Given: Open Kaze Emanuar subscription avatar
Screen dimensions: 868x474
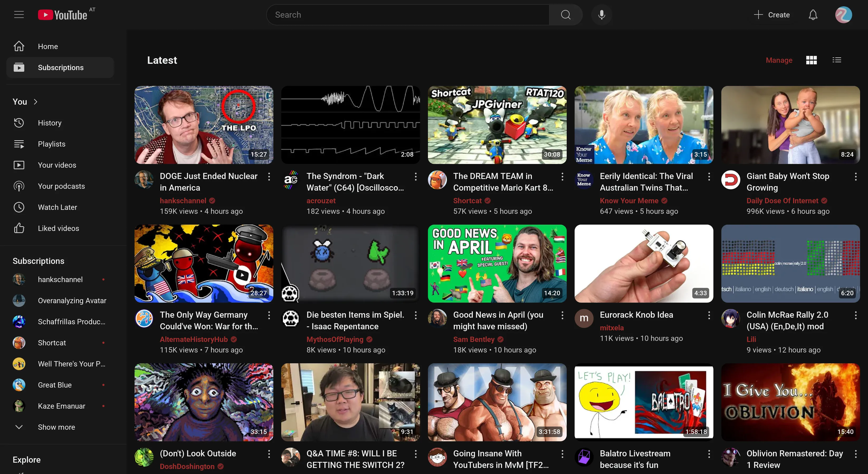Looking at the screenshot, I should click(x=19, y=406).
